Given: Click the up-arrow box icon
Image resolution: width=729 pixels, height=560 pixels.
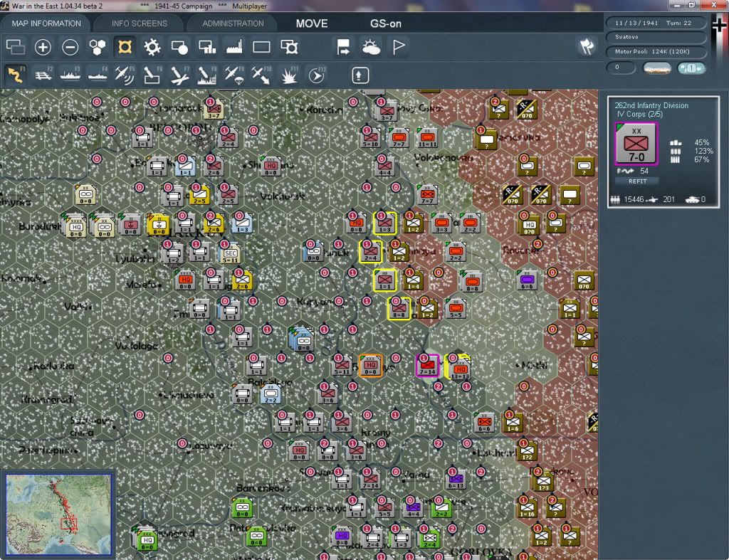Looking at the screenshot, I should click(x=360, y=75).
